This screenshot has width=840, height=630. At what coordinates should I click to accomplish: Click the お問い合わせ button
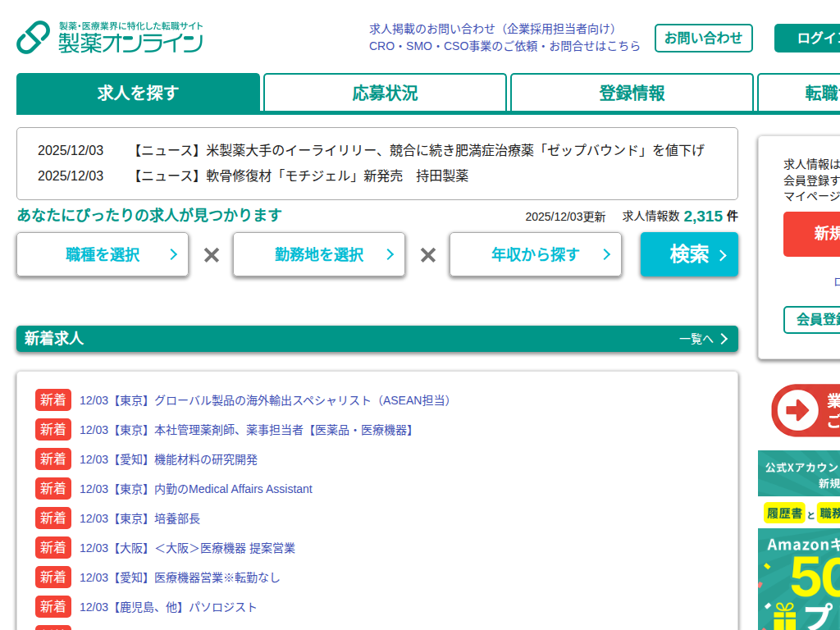tap(703, 38)
